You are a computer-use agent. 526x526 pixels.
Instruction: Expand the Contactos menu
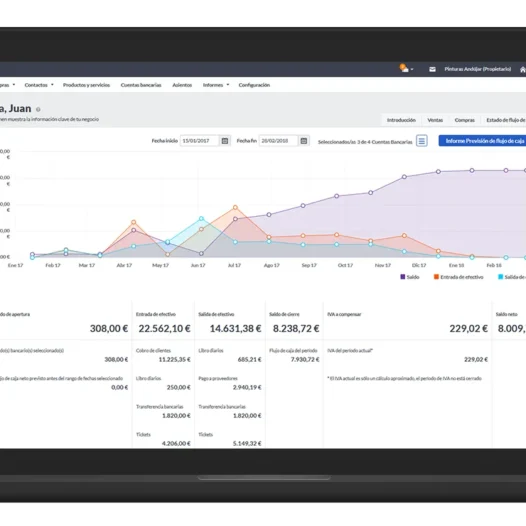tap(39, 85)
